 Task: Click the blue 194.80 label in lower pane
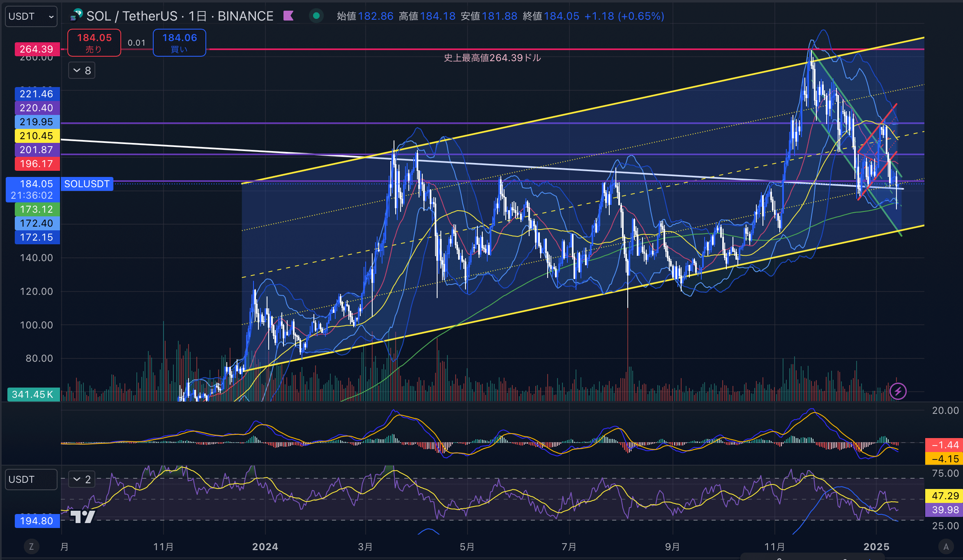pyautogui.click(x=37, y=521)
